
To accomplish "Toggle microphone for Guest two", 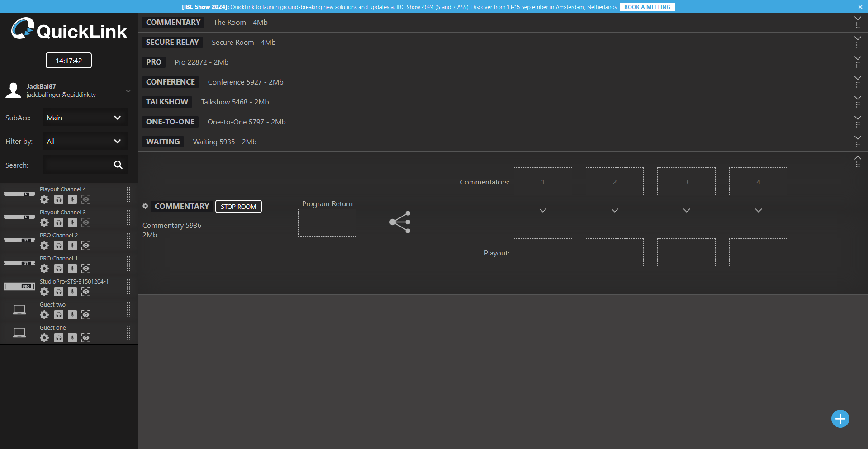I will (x=72, y=315).
